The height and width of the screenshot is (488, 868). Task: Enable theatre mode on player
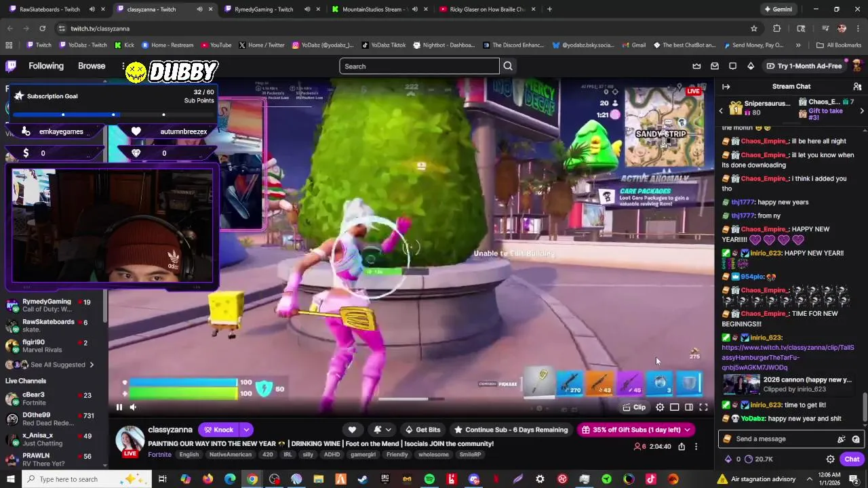pos(689,407)
